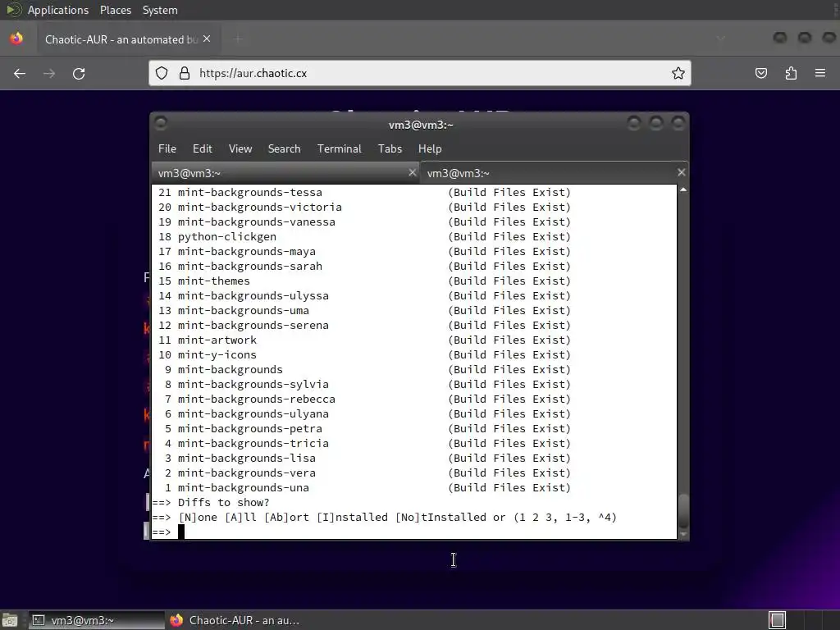Open a new Firefox tab
The width and height of the screenshot is (840, 630).
click(239, 39)
